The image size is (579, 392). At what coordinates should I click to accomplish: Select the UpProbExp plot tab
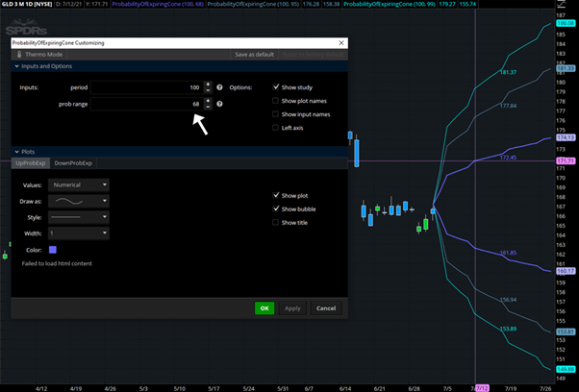(31, 163)
